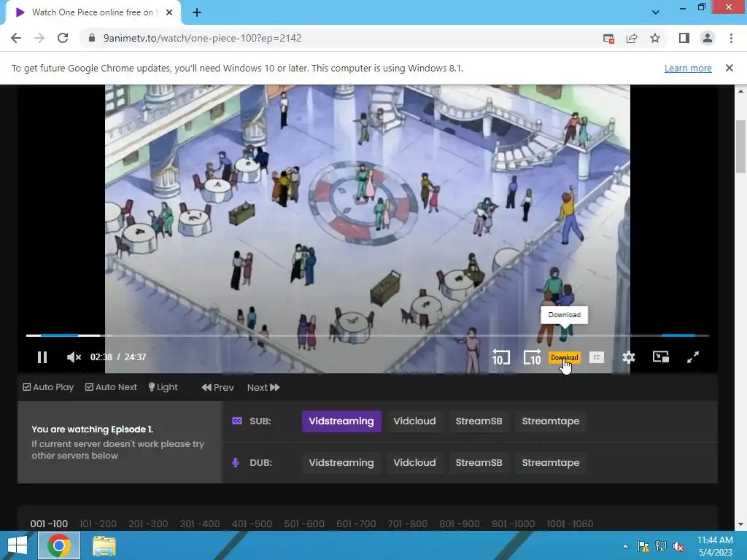
Task: Open File Explorer from taskbar
Action: pos(104,546)
